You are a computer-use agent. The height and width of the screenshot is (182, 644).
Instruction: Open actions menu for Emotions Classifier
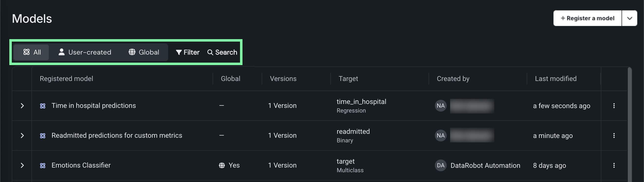tap(614, 165)
